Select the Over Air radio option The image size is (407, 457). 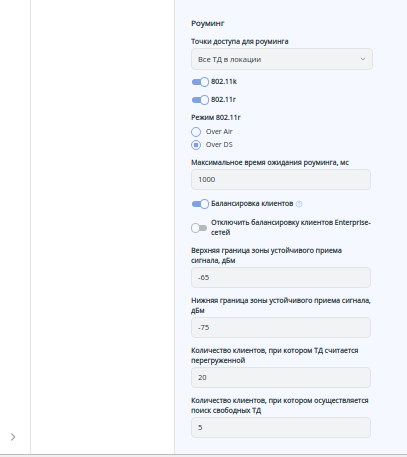[x=196, y=132]
